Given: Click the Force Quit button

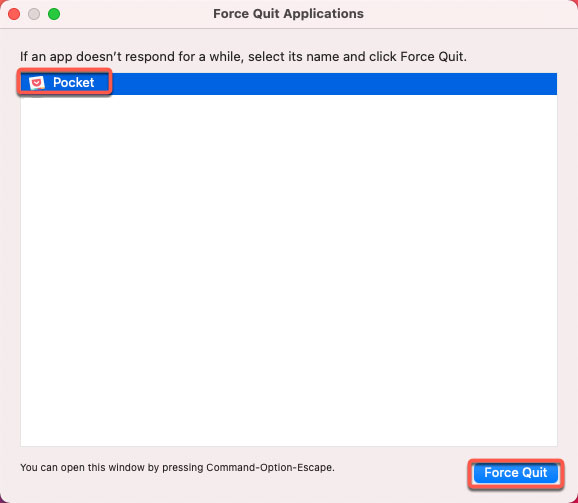Looking at the screenshot, I should coord(515,473).
